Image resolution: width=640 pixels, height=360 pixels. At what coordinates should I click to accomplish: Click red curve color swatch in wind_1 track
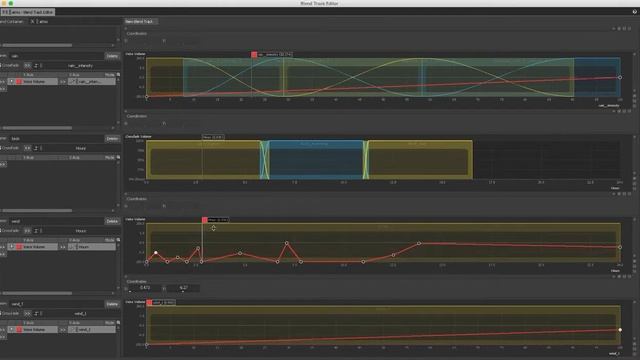[x=19, y=329]
